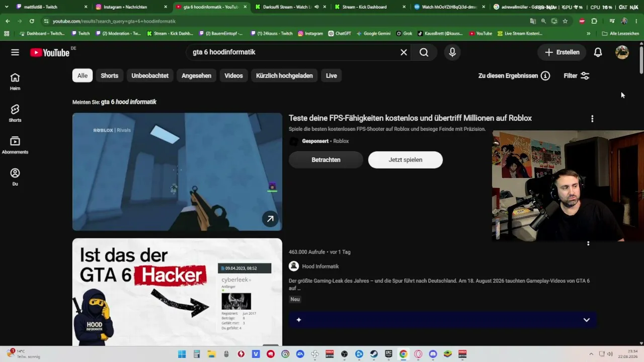644x362 pixels.
Task: Click the Hood Informatik channel name
Action: coord(320,266)
